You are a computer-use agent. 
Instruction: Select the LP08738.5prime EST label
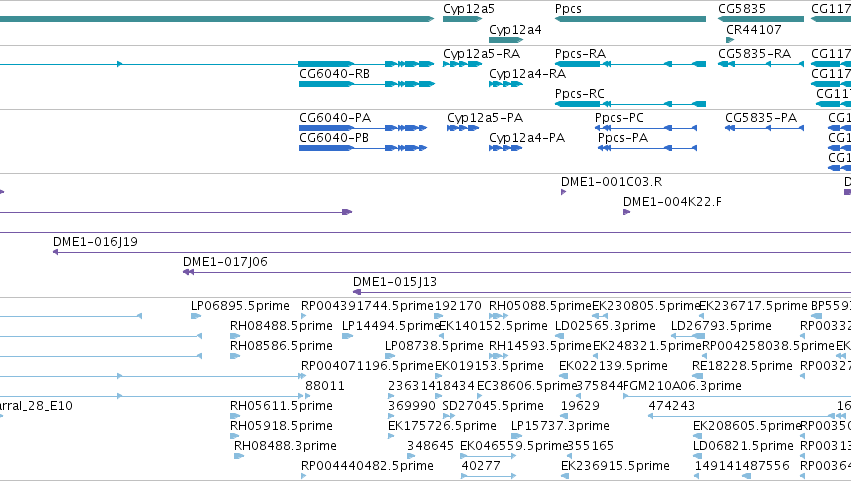coord(434,346)
